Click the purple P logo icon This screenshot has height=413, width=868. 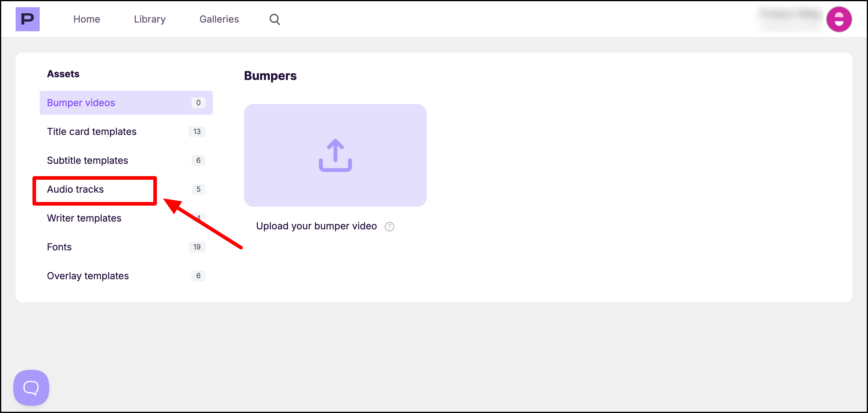coord(27,19)
